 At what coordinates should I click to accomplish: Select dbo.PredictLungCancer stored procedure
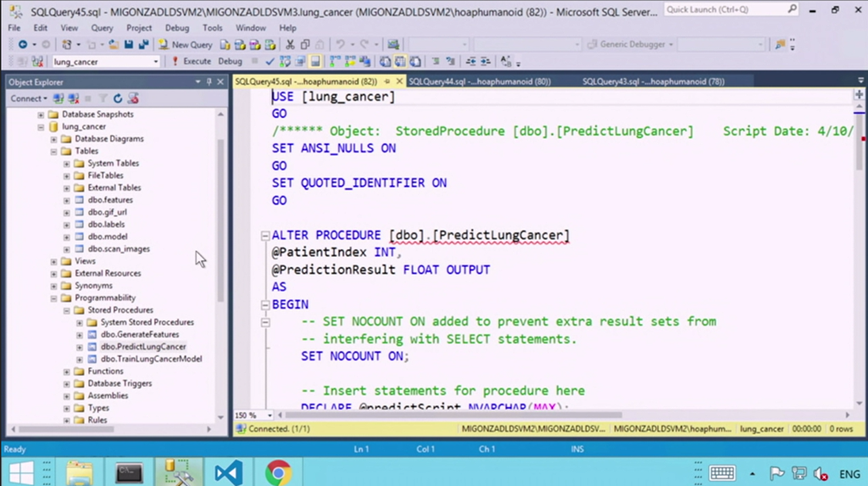click(x=143, y=347)
